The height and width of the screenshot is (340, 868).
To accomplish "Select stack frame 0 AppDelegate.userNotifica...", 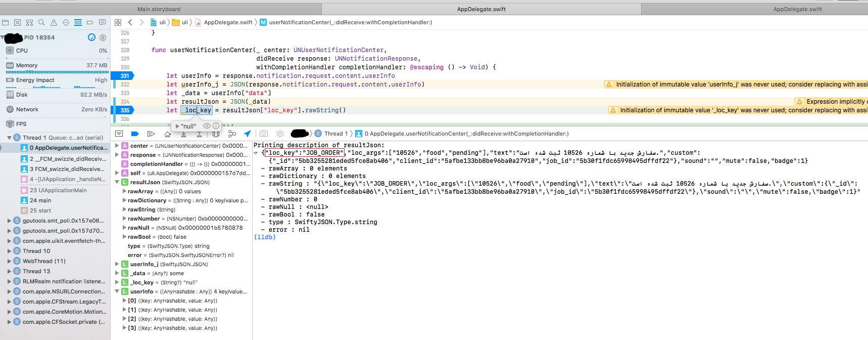I will [55, 148].
